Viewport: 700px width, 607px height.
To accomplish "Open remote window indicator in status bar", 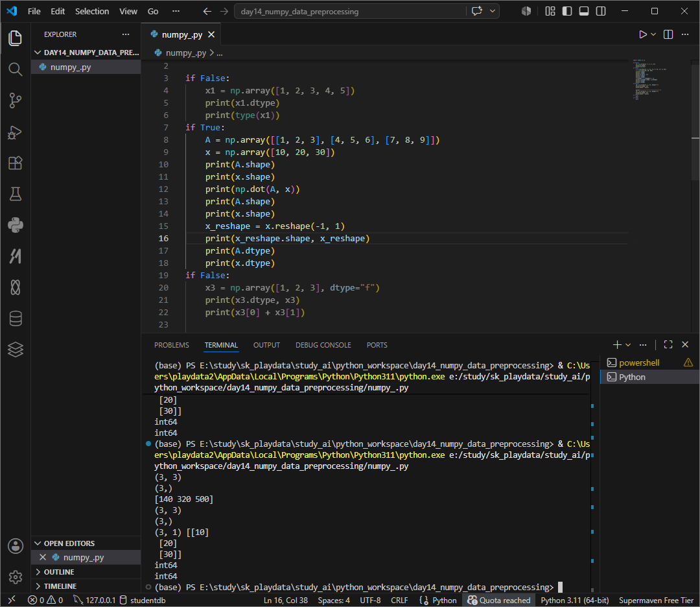I will 12,600.
